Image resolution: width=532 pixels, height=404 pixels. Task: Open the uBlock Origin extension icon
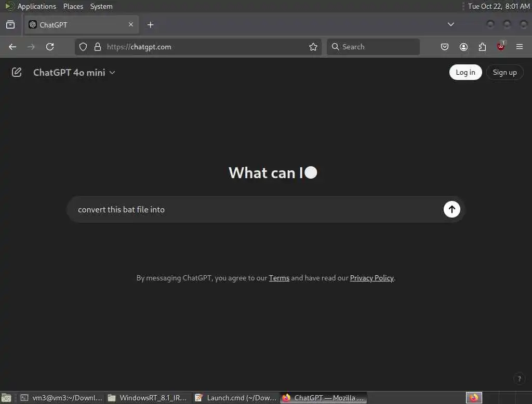pos(501,46)
